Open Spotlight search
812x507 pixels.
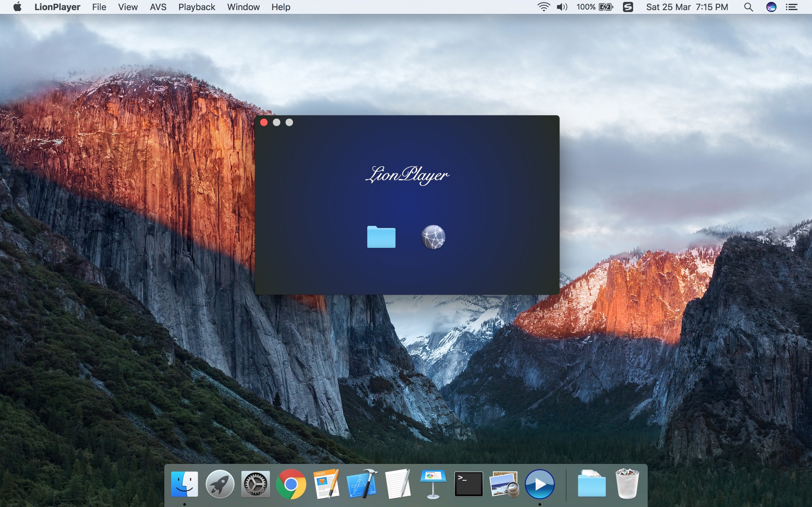tap(748, 7)
